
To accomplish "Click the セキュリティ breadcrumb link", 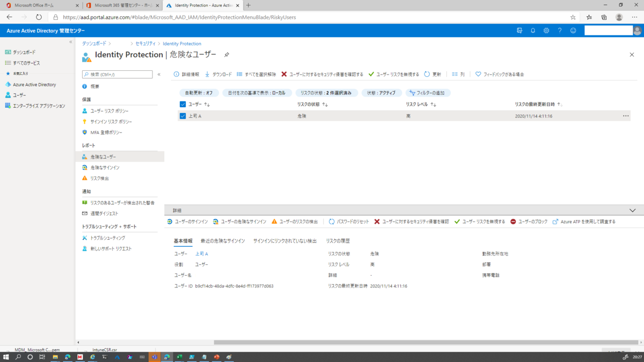I will [x=145, y=43].
